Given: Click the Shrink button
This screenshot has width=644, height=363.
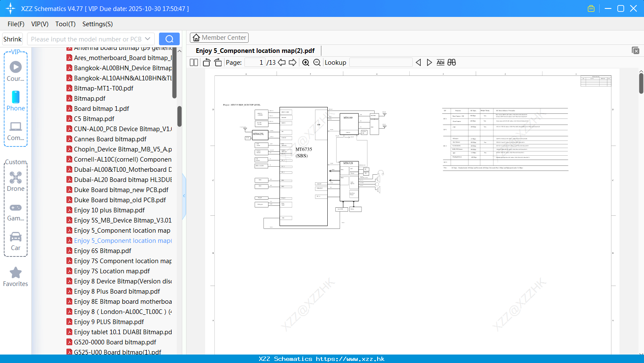Looking at the screenshot, I should [x=12, y=39].
